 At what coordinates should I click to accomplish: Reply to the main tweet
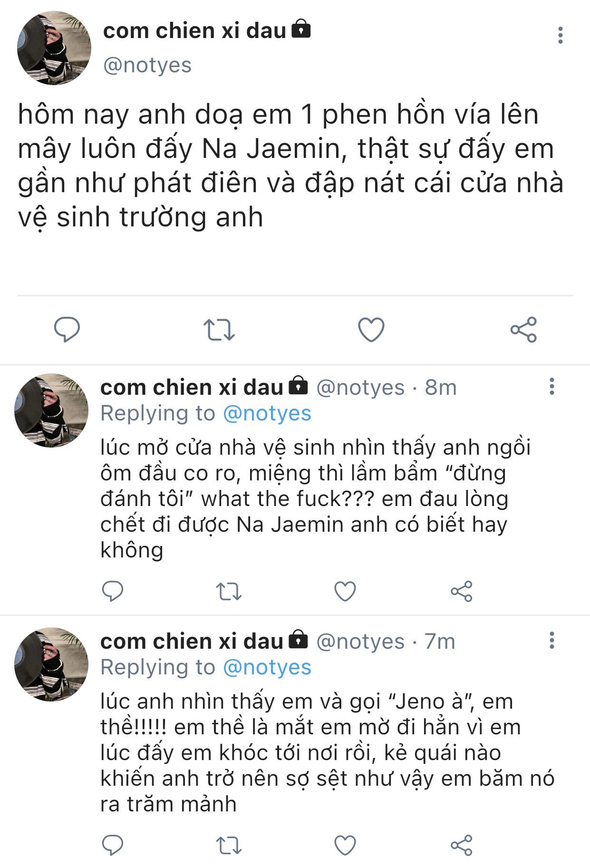click(x=67, y=330)
